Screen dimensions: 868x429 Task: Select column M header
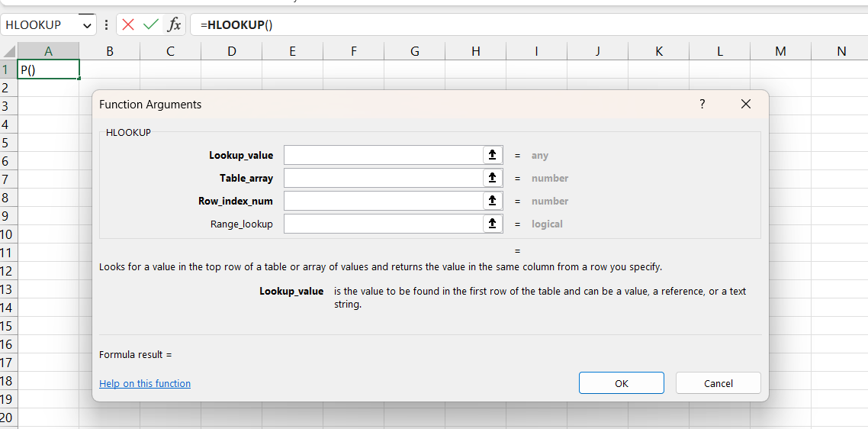780,51
